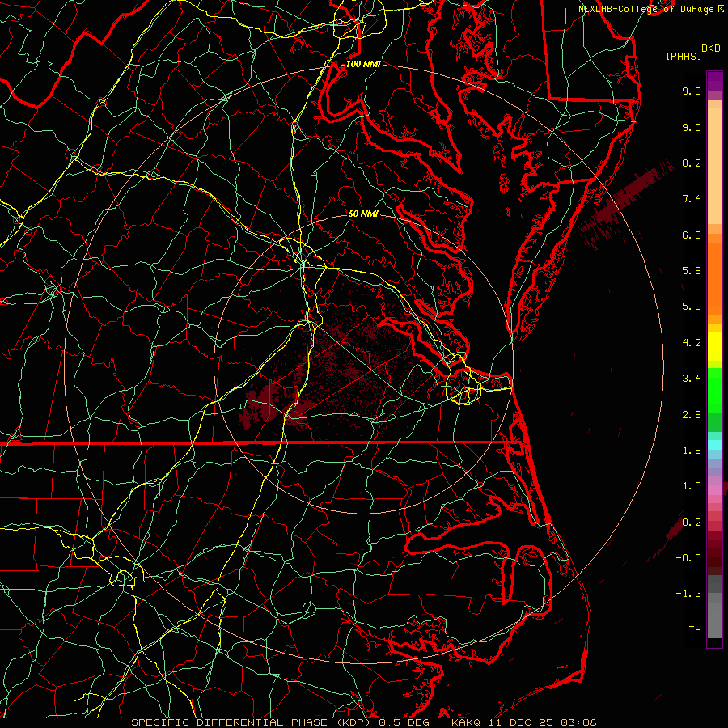Click the 6.6 legend value
Viewport: 728px width, 728px height.
(692, 235)
